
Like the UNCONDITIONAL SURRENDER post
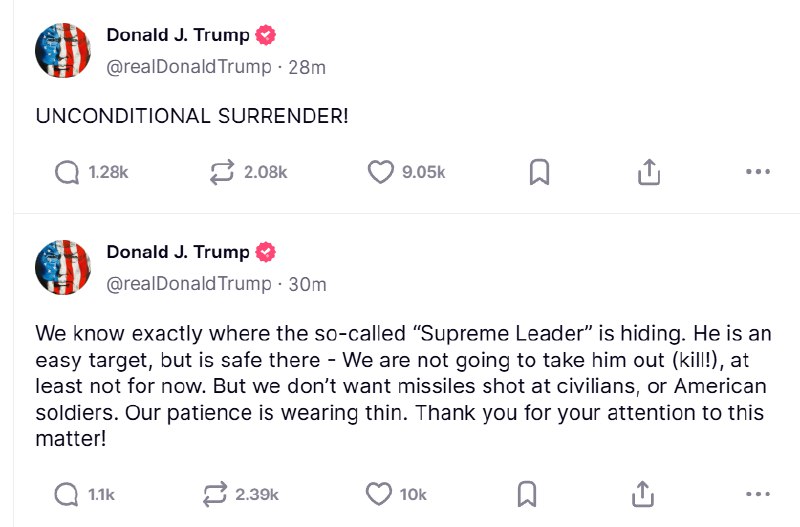(x=381, y=172)
